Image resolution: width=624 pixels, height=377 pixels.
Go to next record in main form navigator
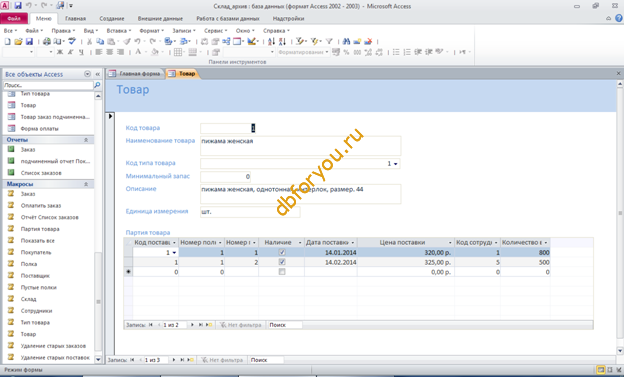click(174, 360)
